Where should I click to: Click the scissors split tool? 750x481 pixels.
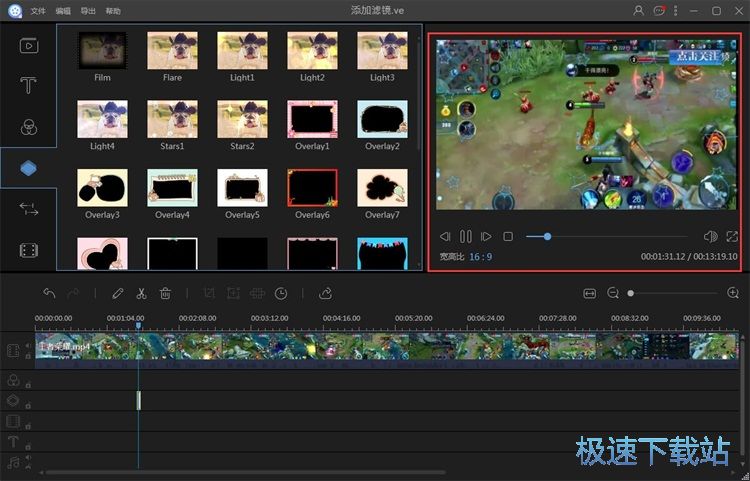tap(141, 293)
